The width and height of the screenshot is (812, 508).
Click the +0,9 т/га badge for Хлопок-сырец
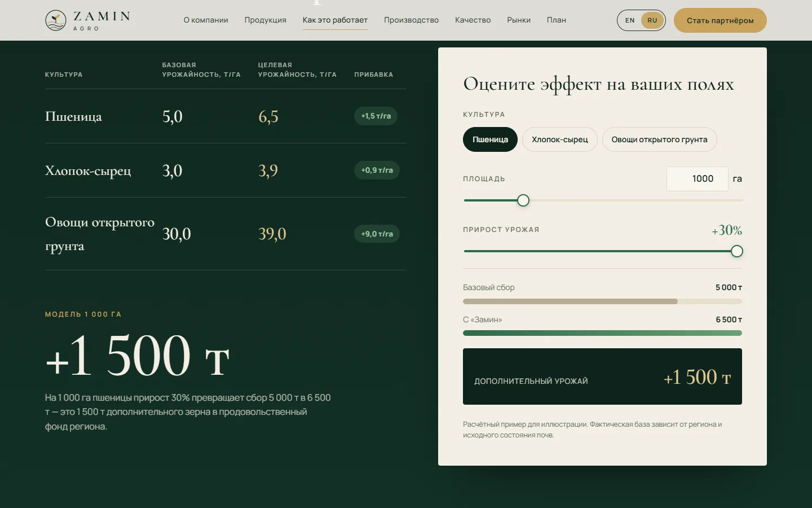(377, 170)
